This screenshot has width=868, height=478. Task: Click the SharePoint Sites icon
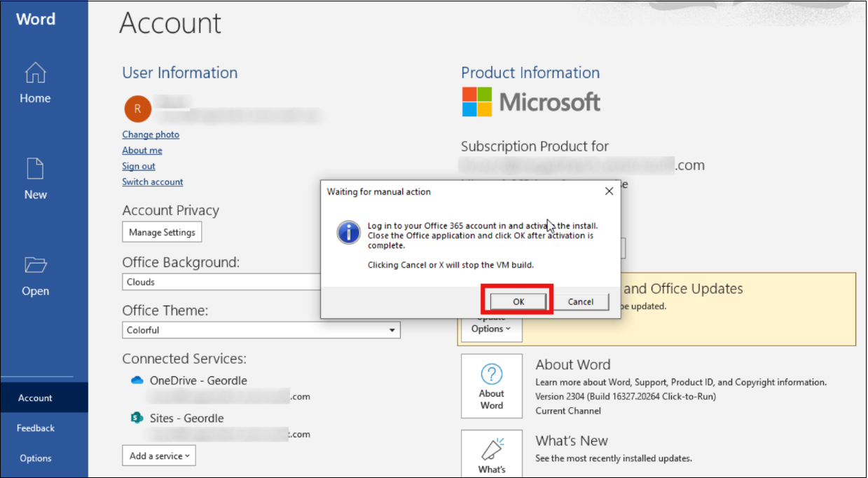point(137,418)
